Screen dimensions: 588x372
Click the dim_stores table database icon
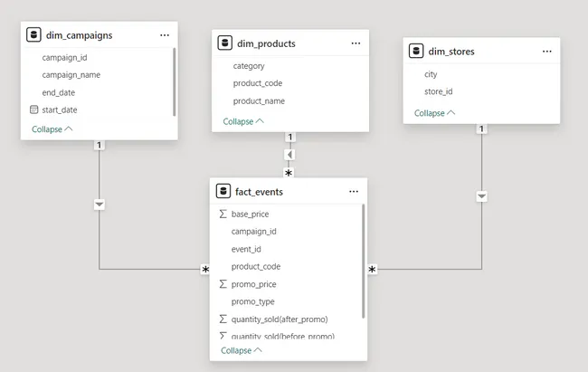[x=416, y=52]
